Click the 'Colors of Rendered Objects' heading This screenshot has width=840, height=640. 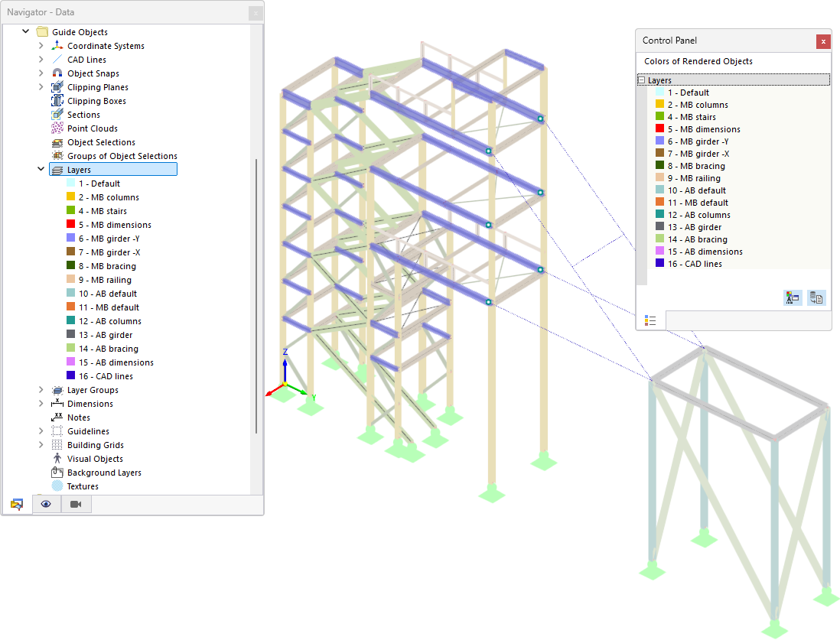click(698, 61)
